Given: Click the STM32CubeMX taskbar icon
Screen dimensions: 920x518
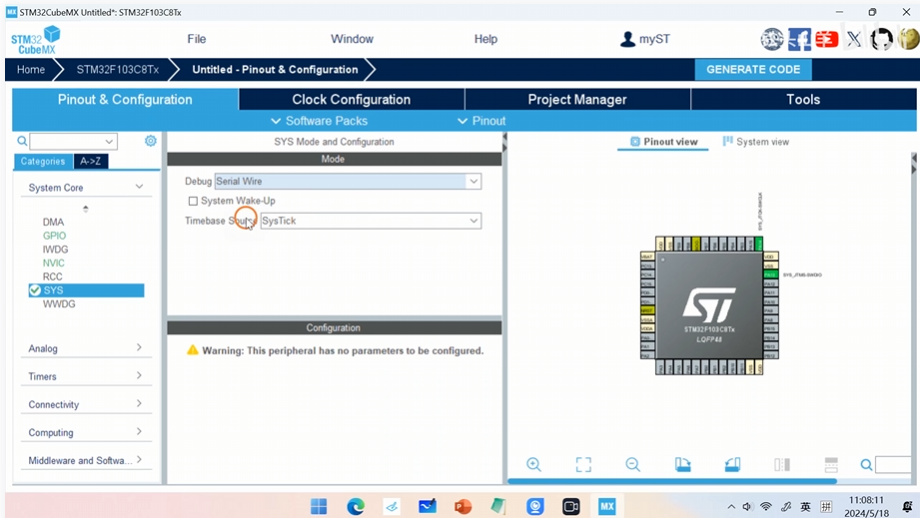Looking at the screenshot, I should tap(607, 506).
